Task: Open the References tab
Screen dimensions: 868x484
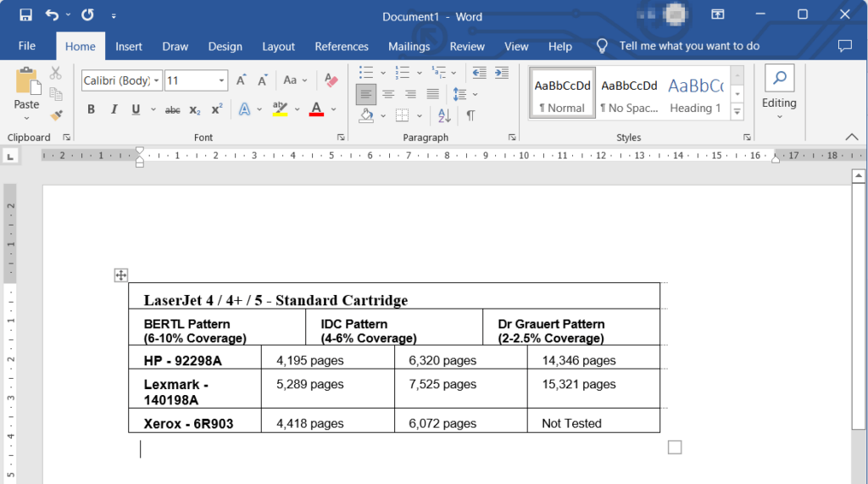Action: (341, 47)
